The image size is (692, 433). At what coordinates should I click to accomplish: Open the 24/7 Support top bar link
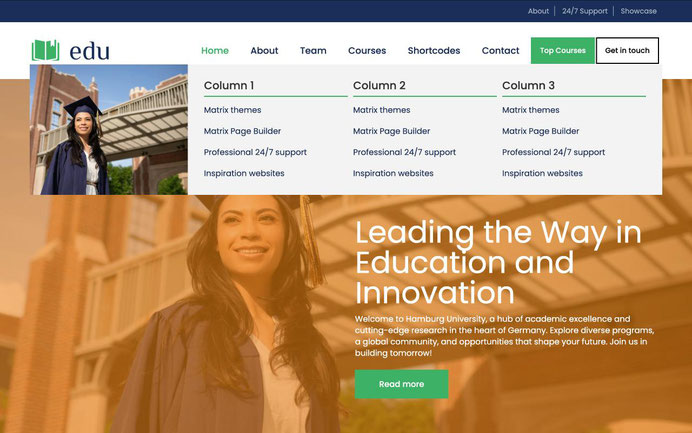click(x=584, y=11)
